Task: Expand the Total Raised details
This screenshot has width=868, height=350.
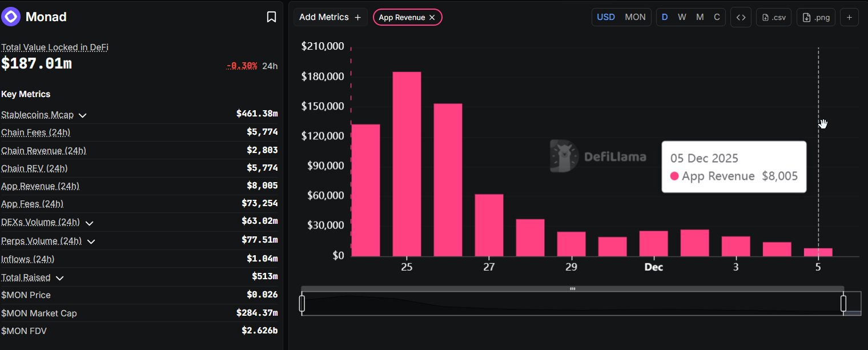Action: point(59,278)
